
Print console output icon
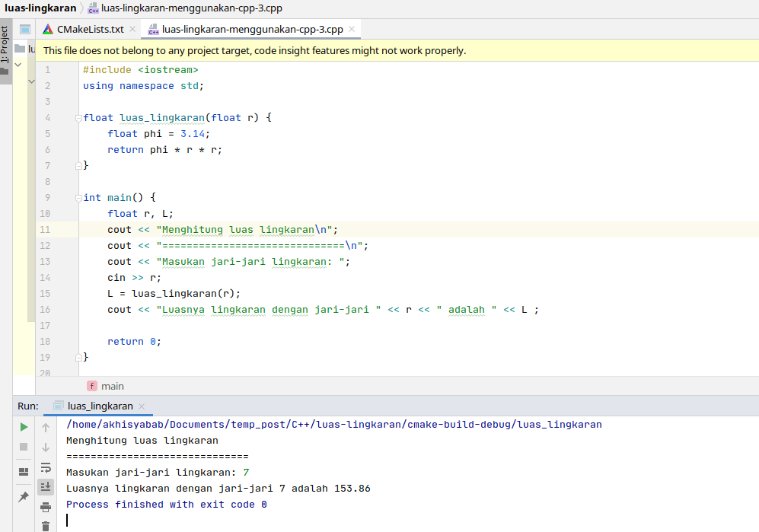(46, 507)
